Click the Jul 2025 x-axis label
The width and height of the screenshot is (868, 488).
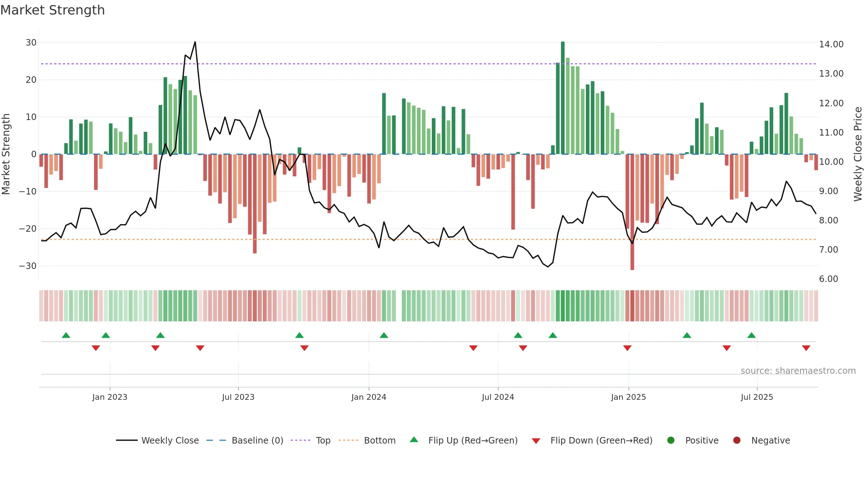[757, 397]
